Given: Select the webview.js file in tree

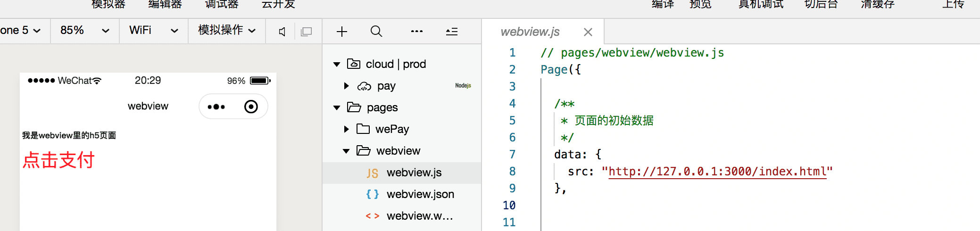Looking at the screenshot, I should pos(414,173).
